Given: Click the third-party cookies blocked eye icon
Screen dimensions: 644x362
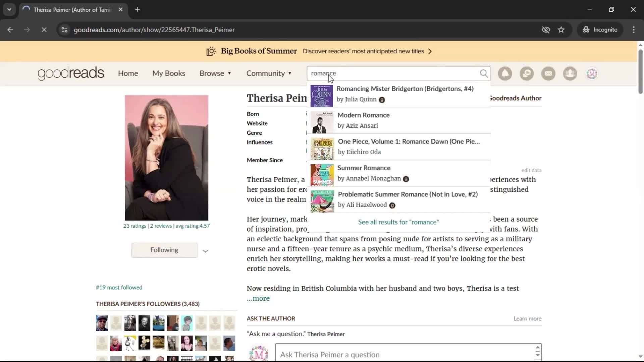Looking at the screenshot, I should (x=546, y=30).
